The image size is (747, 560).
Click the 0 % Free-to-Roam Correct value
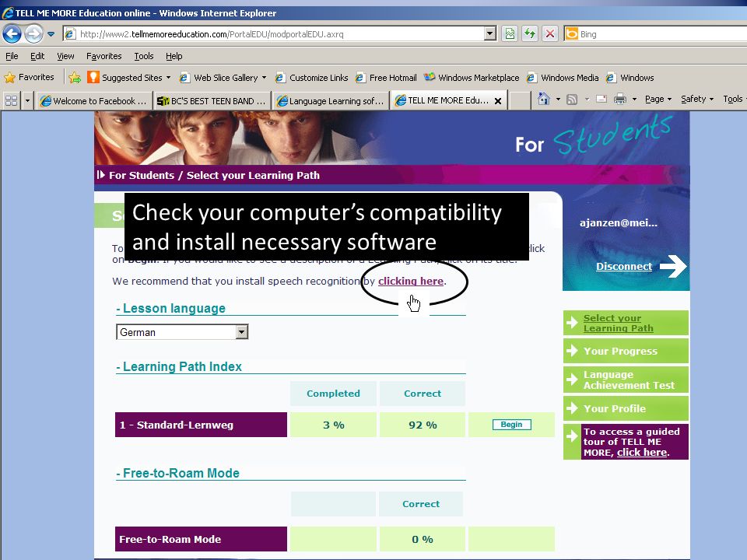(x=423, y=539)
